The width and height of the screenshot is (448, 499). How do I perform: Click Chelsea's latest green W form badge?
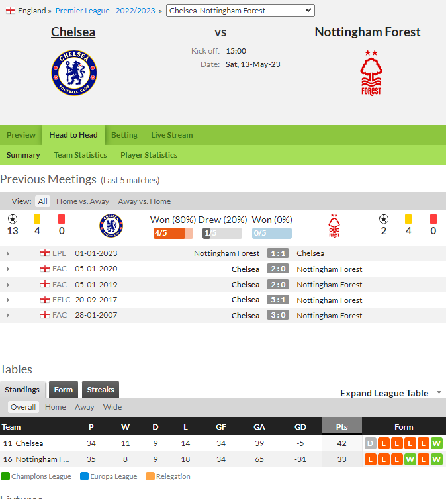click(x=436, y=443)
